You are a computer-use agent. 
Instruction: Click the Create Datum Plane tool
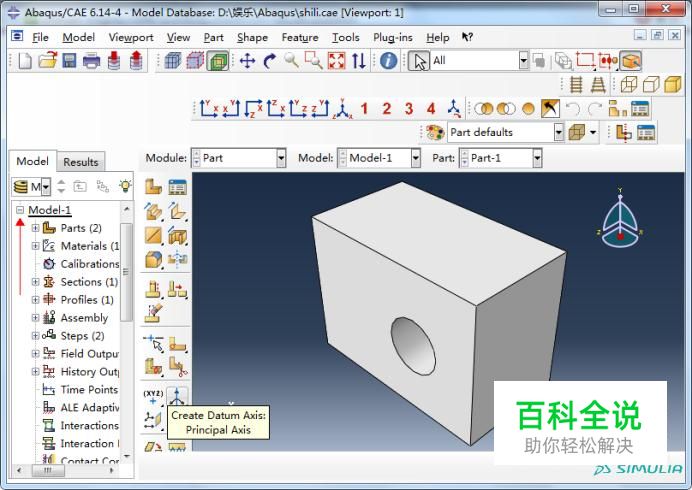[153, 420]
